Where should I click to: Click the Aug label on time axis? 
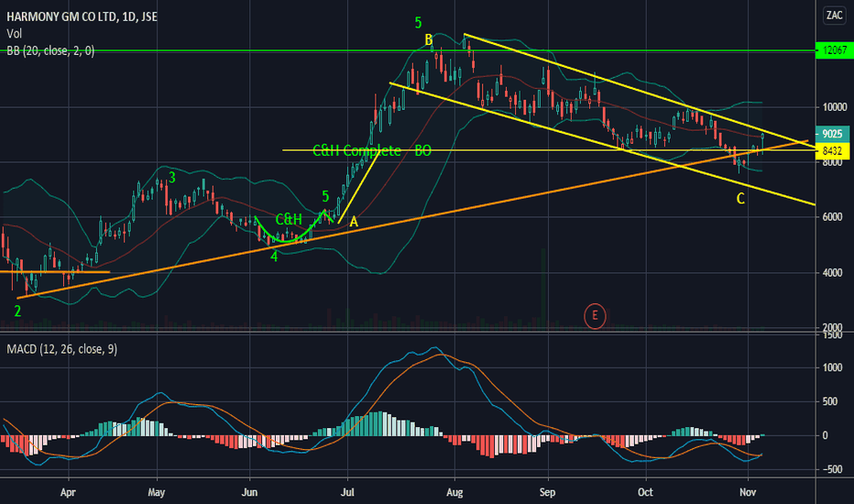point(454,493)
